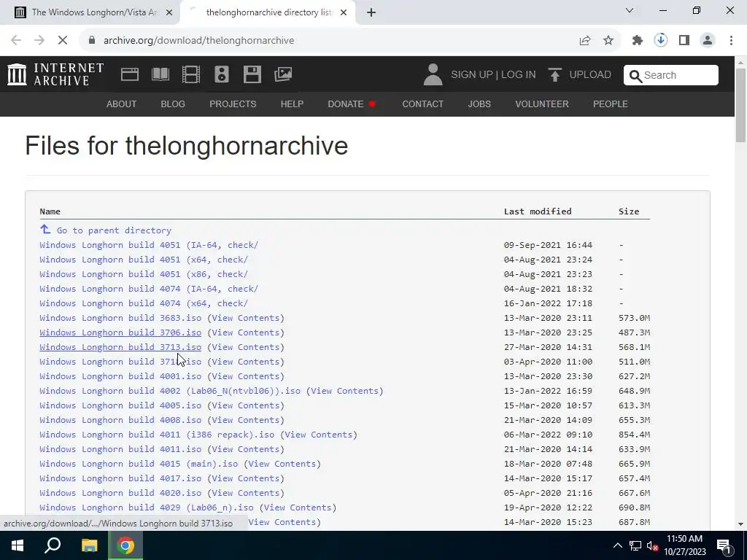
Task: Close the Windows Longhorn/Vista tab
Action: click(x=169, y=12)
